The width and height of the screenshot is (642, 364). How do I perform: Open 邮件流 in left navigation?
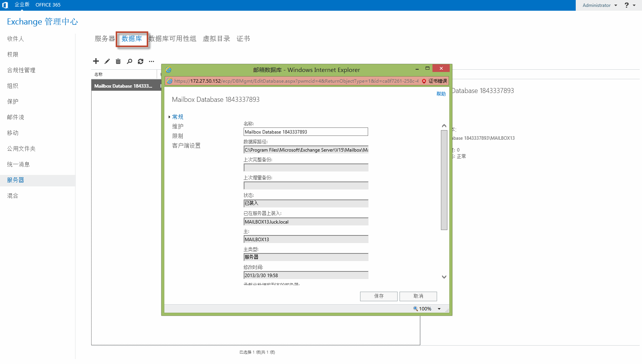pyautogui.click(x=16, y=117)
